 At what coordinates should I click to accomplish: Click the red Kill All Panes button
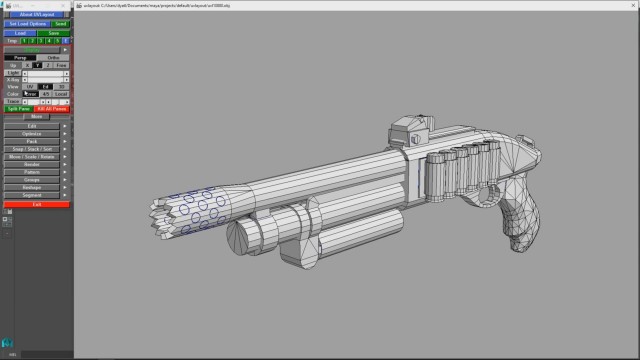coord(52,109)
